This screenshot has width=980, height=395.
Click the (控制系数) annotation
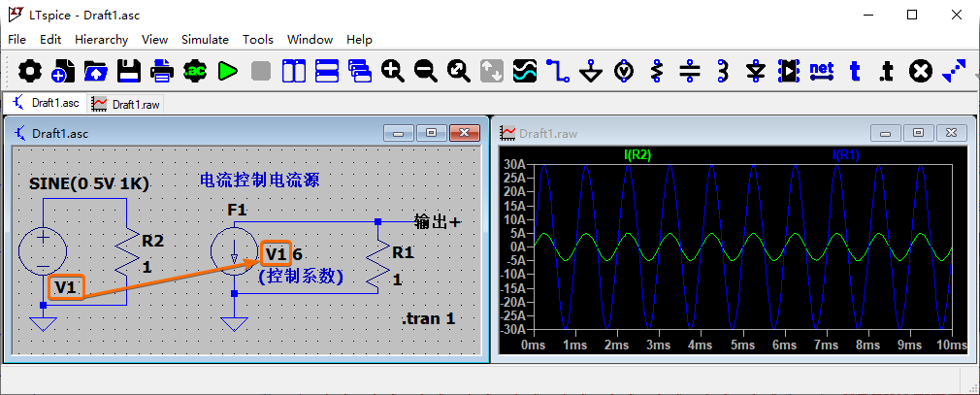pyautogui.click(x=301, y=277)
